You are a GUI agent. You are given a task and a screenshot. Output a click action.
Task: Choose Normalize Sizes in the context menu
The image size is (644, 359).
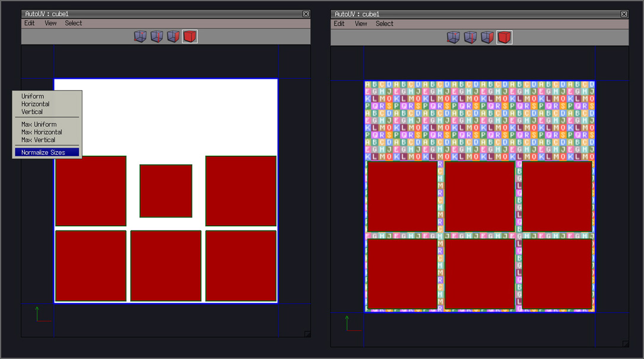[x=47, y=152]
